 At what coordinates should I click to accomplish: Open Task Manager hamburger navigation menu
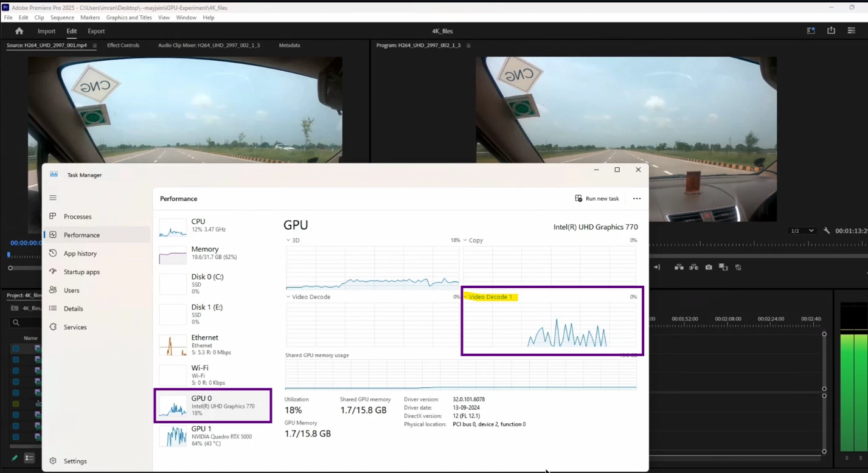(x=53, y=198)
